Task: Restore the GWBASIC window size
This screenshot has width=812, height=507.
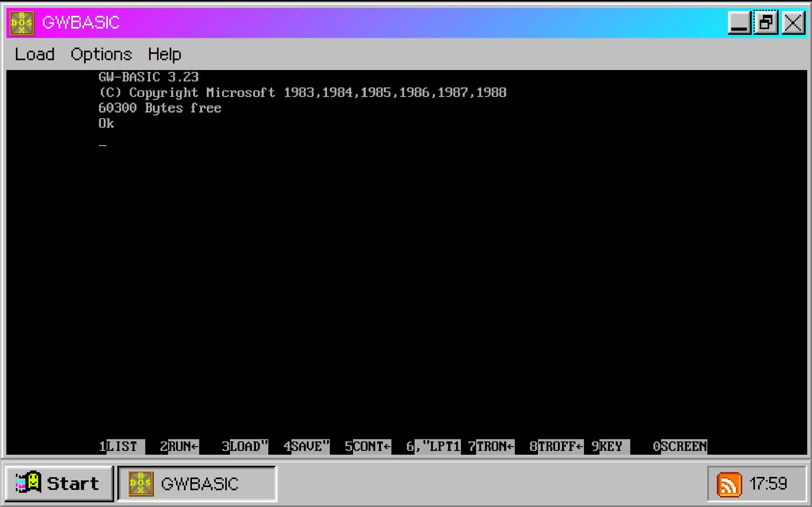Action: (x=766, y=23)
